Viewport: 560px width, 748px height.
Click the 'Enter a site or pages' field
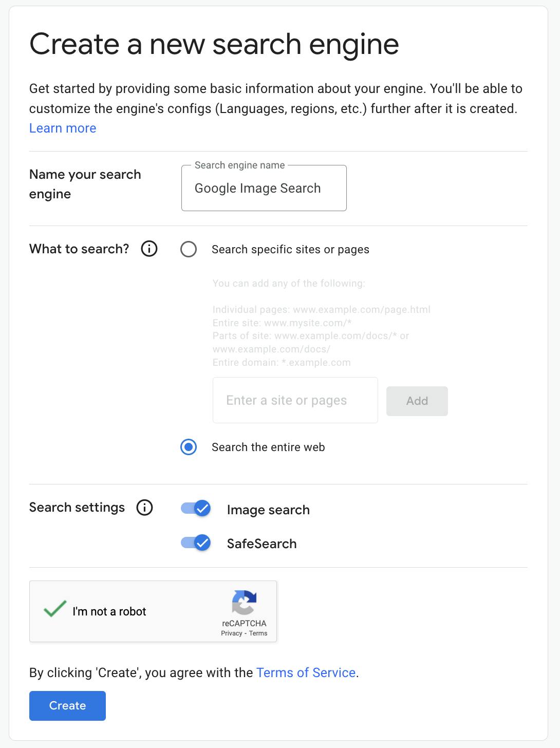(x=295, y=400)
